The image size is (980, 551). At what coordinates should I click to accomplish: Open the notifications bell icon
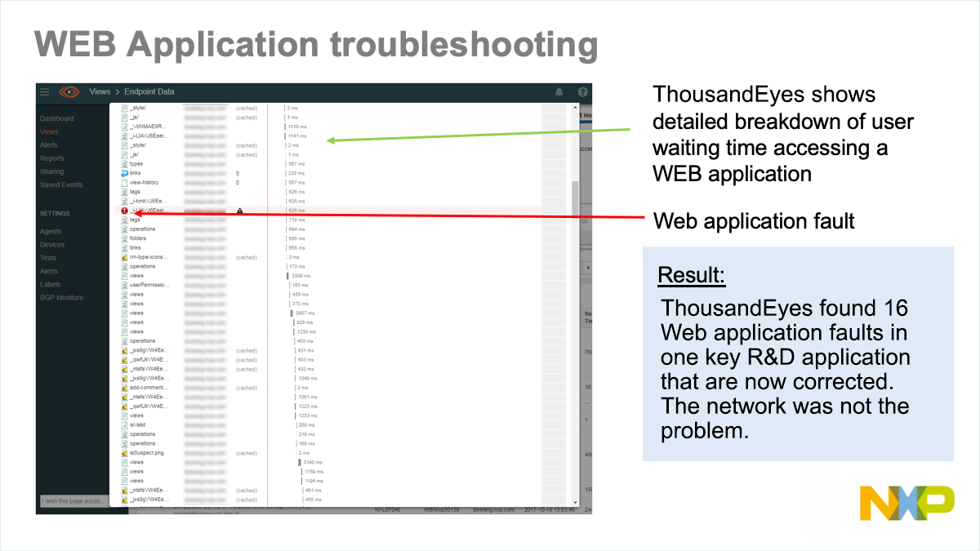559,92
